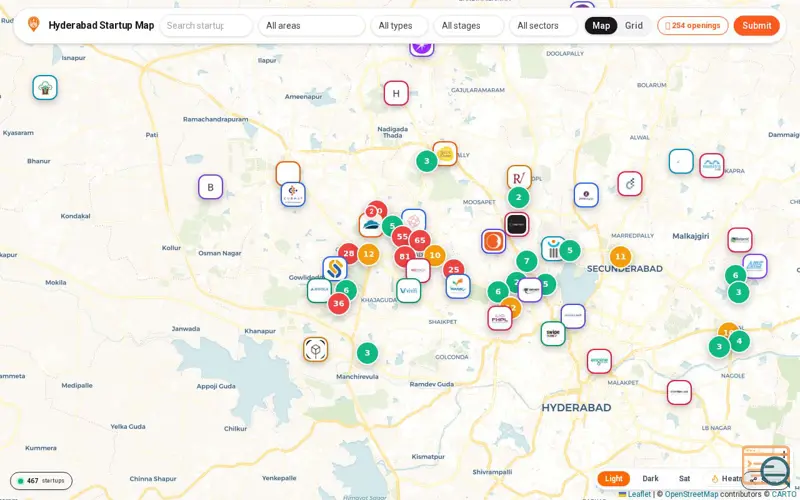Expand the green cluster of 7 startups

point(527,261)
